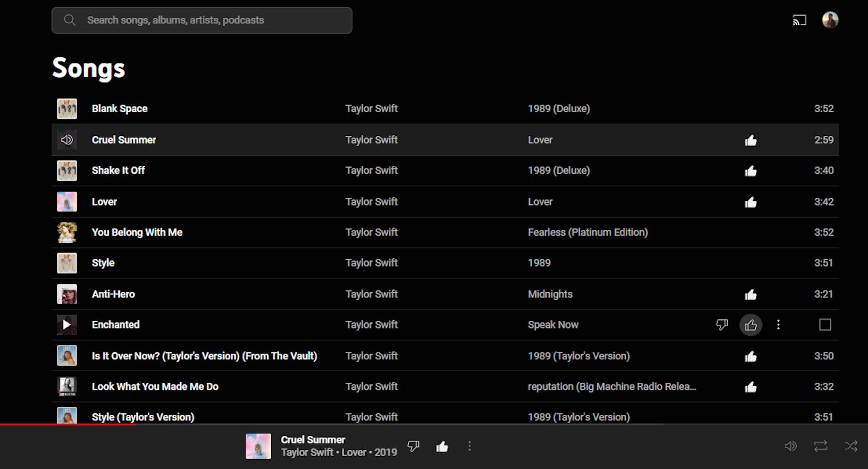Like Cruel Summer from the player bar
Screen dimensions: 868x469
[442, 445]
